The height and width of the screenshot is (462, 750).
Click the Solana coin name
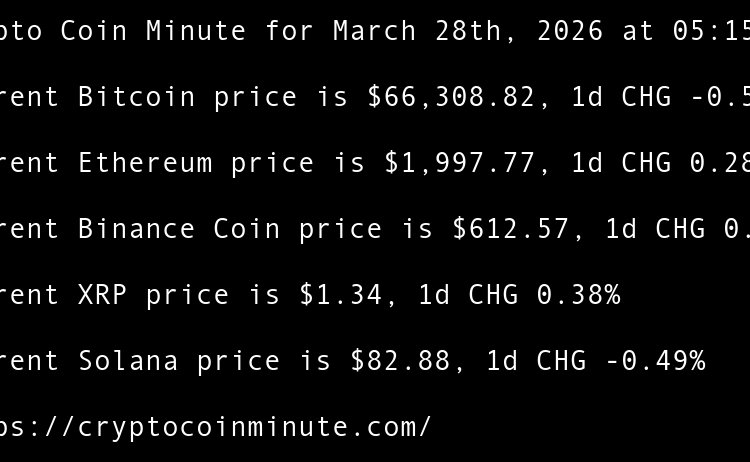click(x=128, y=361)
